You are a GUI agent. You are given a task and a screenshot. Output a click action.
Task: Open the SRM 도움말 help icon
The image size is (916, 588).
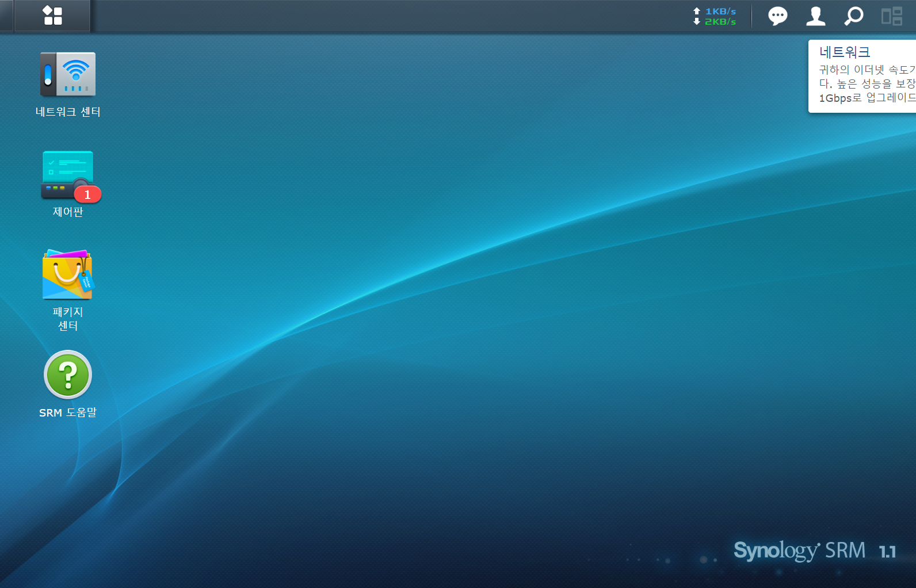click(68, 375)
